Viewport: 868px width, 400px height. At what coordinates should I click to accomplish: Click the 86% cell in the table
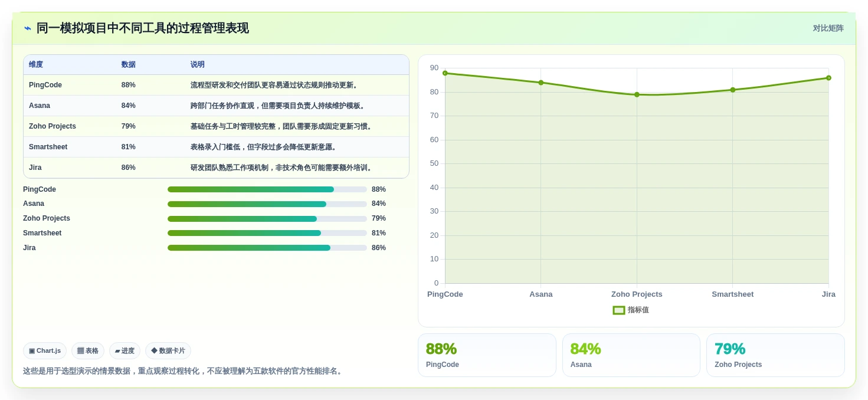[x=129, y=168]
